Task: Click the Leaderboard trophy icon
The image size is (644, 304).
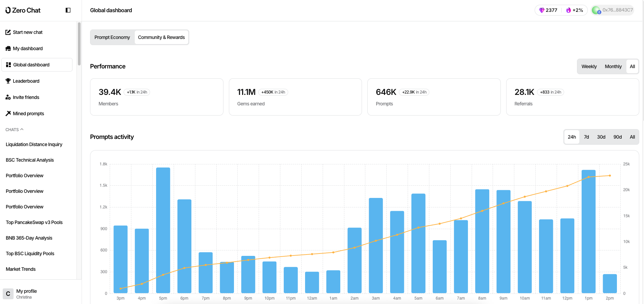Action: tap(8, 81)
